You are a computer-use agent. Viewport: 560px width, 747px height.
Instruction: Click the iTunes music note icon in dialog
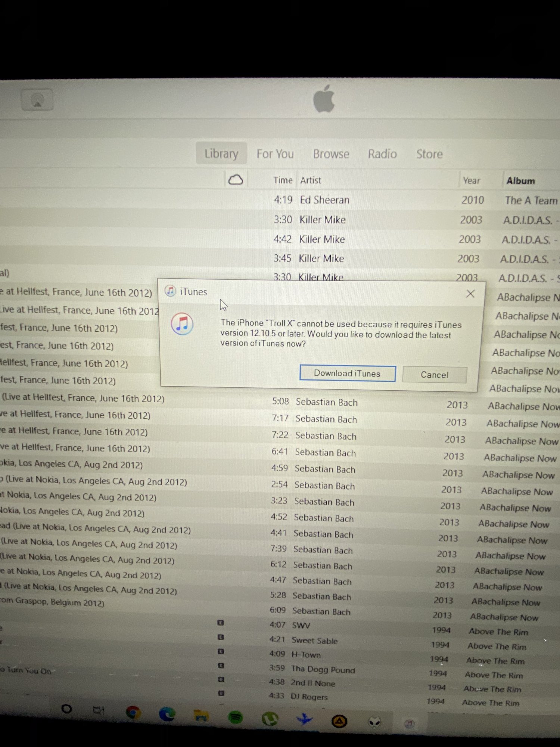pyautogui.click(x=182, y=323)
